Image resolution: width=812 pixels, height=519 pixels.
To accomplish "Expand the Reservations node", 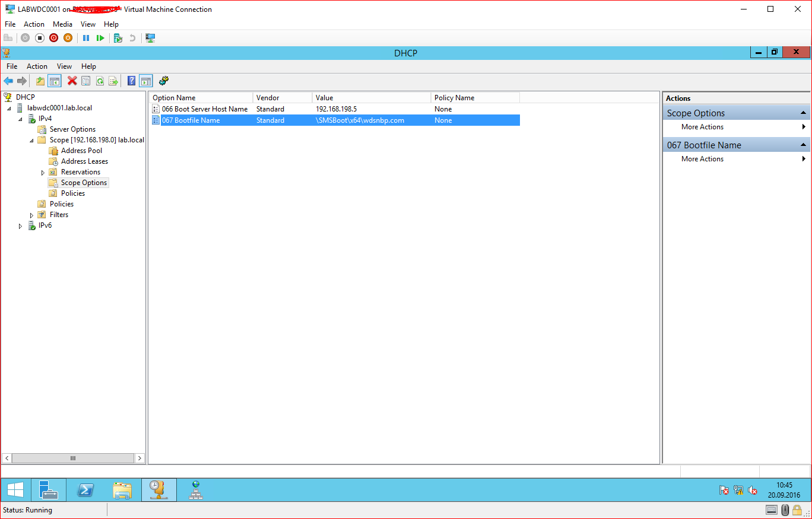I will coord(43,173).
